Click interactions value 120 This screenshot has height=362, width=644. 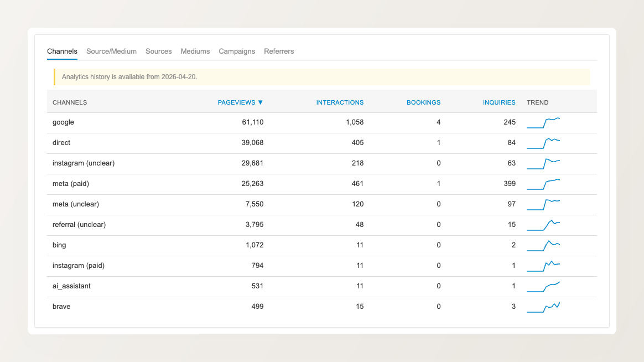pyautogui.click(x=358, y=204)
